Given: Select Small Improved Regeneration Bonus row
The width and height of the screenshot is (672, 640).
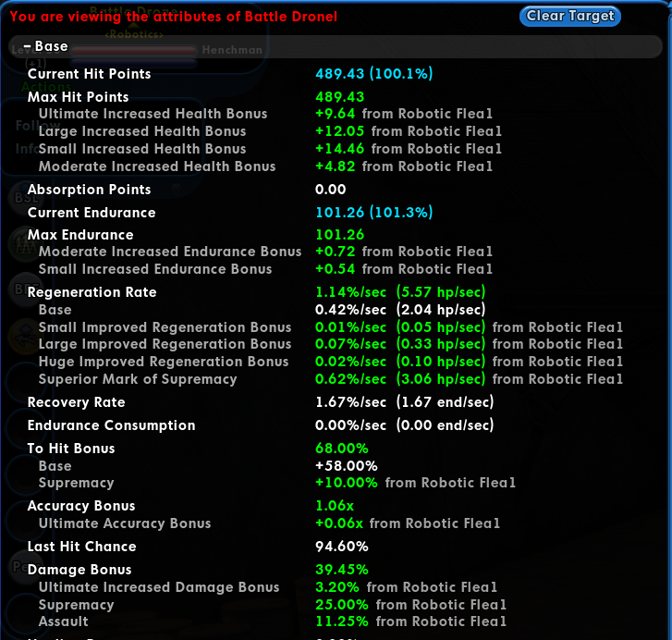Looking at the screenshot, I should click(330, 327).
